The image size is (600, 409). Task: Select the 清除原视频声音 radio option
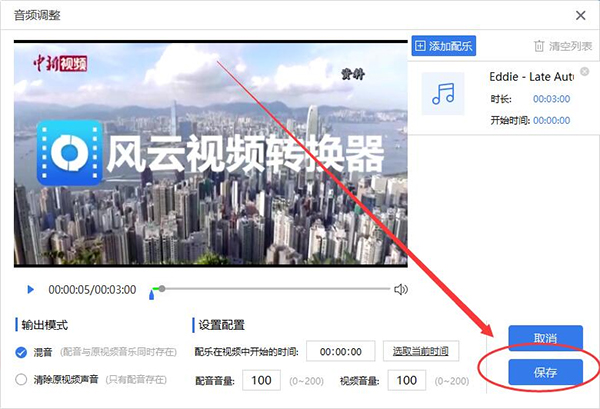click(x=22, y=379)
